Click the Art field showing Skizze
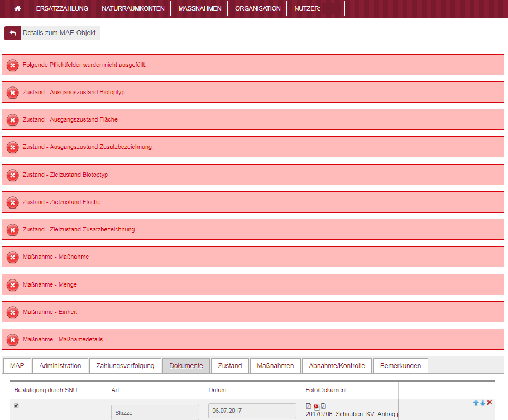 [155, 412]
